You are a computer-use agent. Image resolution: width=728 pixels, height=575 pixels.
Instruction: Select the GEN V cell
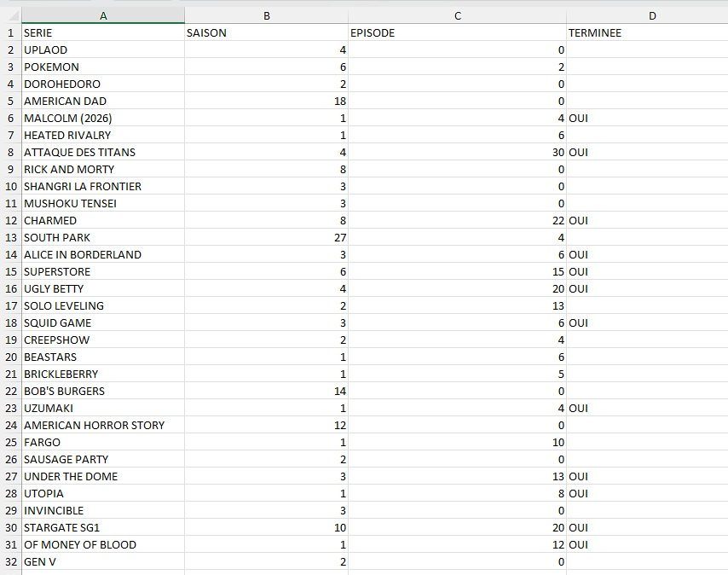(x=103, y=561)
